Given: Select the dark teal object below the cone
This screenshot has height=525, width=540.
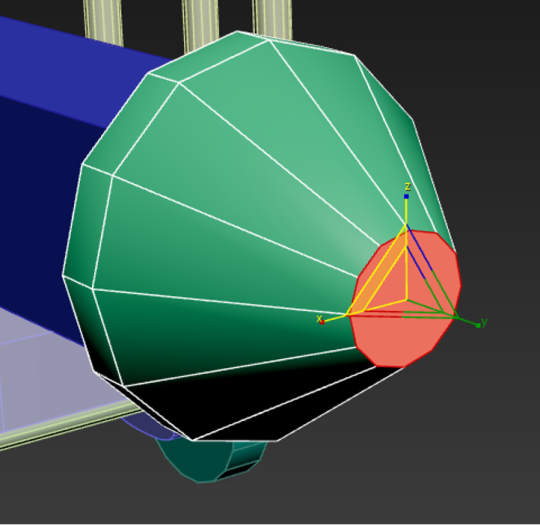Looking at the screenshot, I should point(207,460).
